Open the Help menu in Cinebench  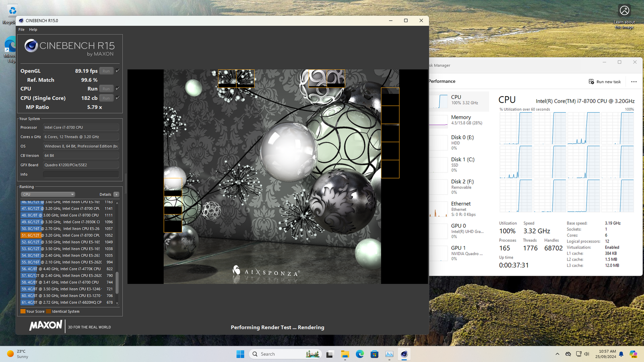click(x=33, y=29)
